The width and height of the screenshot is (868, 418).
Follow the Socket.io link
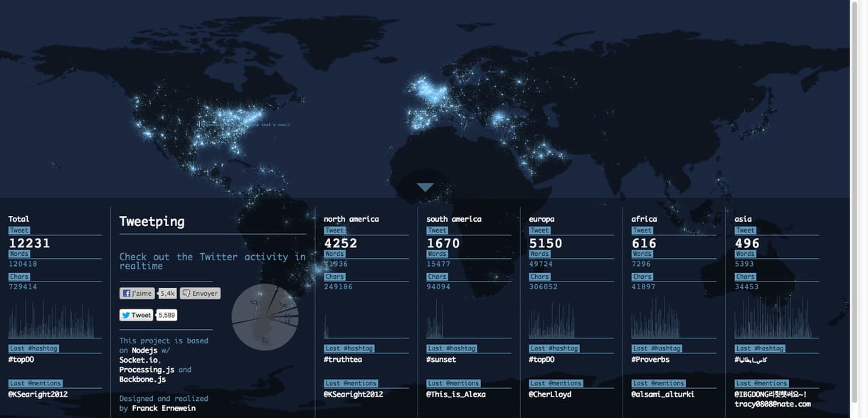tap(137, 360)
